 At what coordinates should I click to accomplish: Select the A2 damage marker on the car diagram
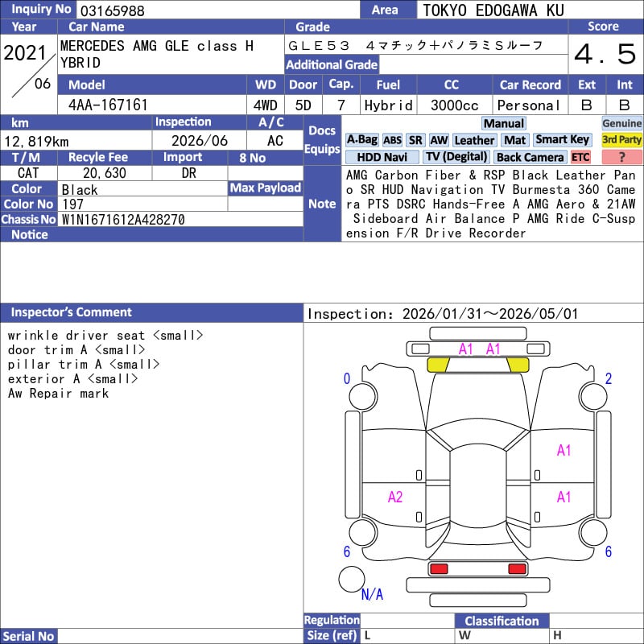point(394,497)
